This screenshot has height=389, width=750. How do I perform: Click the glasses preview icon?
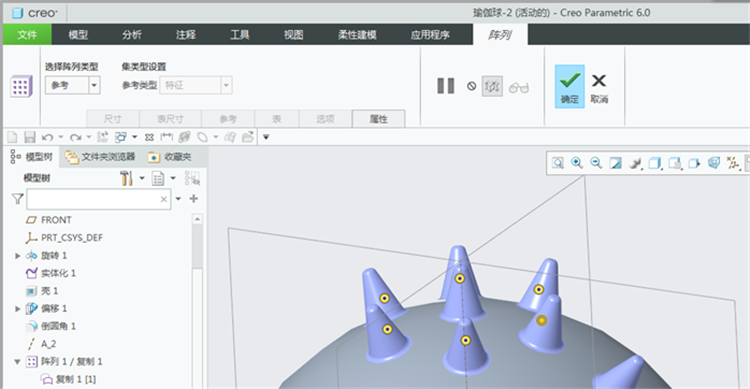point(518,87)
